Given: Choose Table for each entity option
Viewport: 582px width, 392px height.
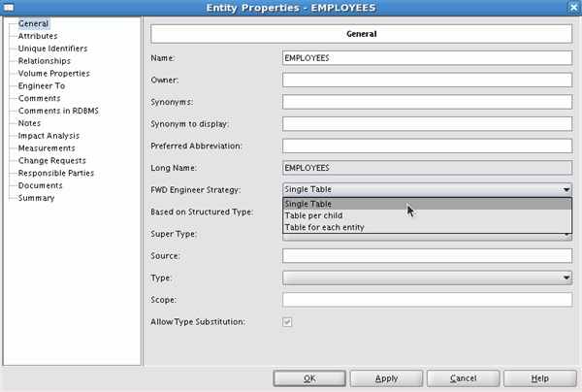Looking at the screenshot, I should [x=427, y=227].
